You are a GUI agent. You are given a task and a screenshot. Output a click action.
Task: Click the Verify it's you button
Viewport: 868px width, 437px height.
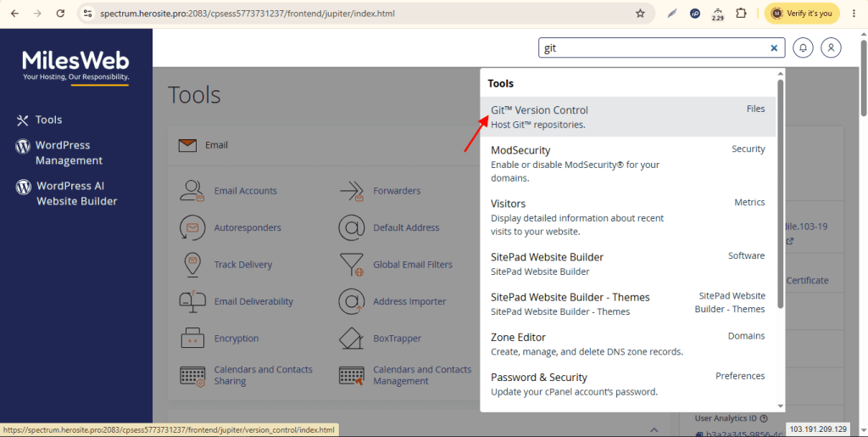[802, 14]
